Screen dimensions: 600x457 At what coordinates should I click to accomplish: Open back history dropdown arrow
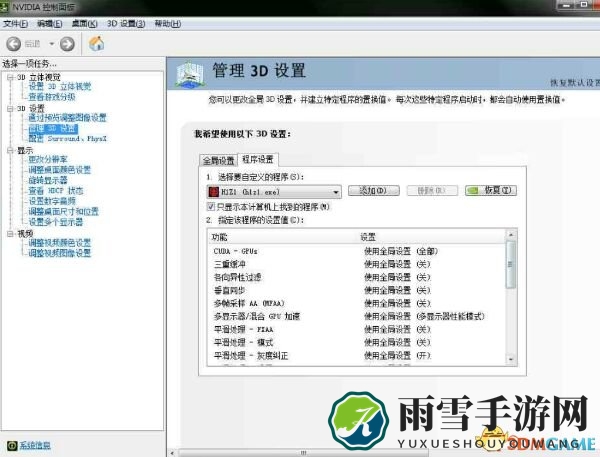(51, 44)
